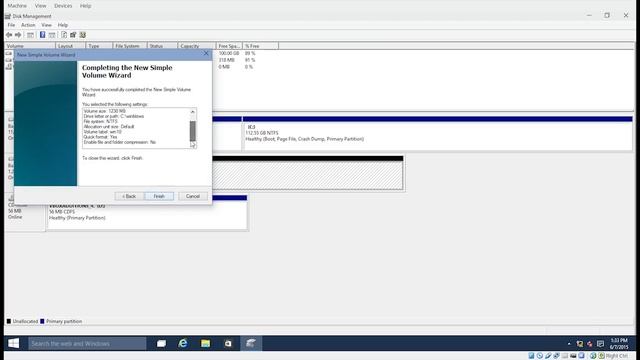Sort by the Status column header

tap(162, 46)
